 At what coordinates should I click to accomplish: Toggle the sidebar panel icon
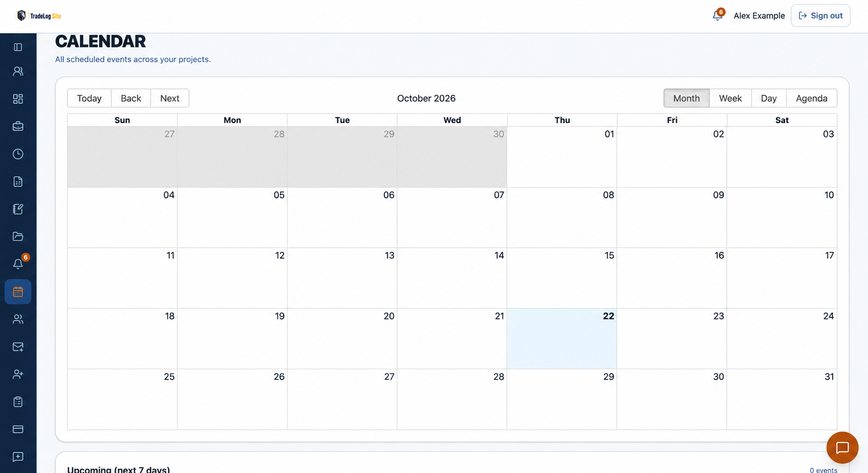click(18, 47)
